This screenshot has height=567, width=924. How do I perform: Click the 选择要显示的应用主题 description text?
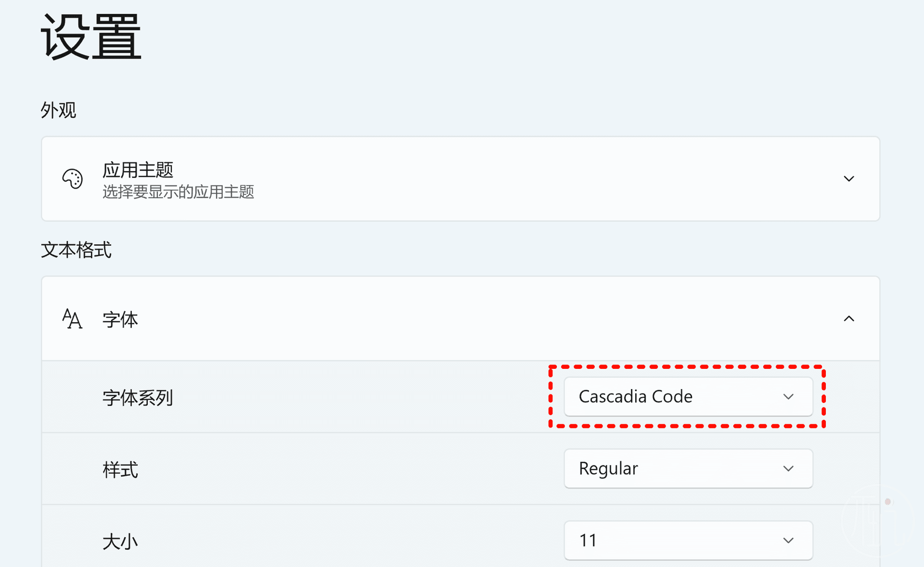click(x=178, y=192)
